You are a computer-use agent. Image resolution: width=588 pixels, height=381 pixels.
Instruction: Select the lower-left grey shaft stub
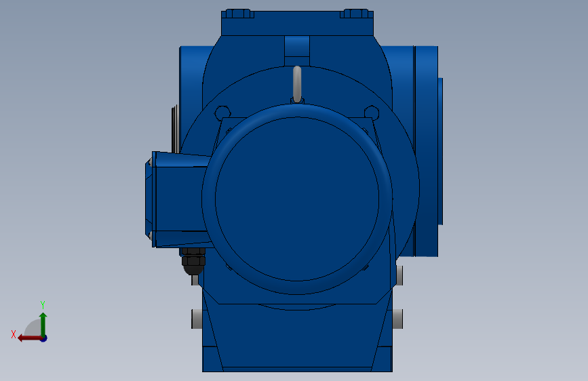(197, 319)
